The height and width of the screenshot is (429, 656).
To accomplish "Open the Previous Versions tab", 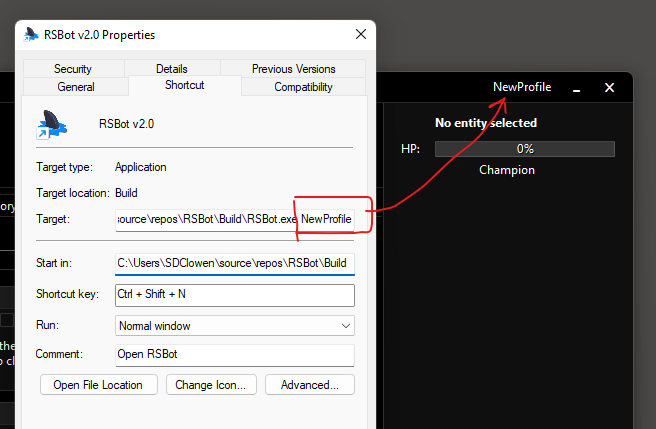I will pyautogui.click(x=293, y=69).
